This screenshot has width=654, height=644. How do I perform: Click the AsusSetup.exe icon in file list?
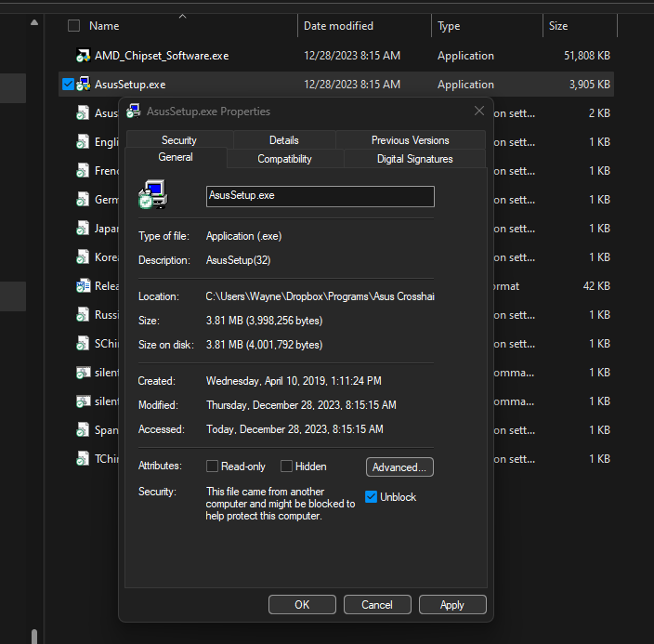click(x=84, y=85)
